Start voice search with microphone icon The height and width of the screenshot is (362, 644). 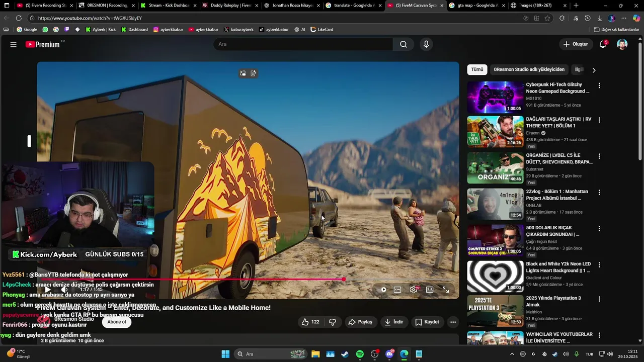pos(426,44)
